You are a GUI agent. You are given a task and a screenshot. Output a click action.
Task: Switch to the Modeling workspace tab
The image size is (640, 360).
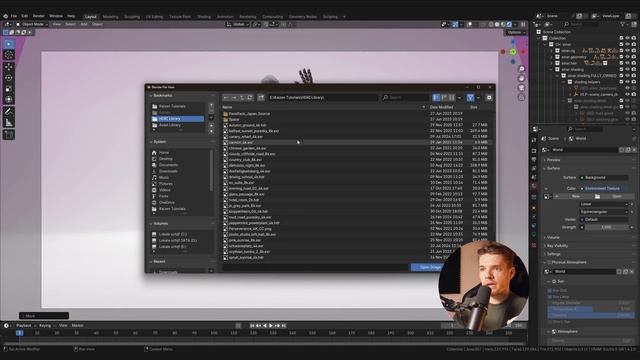tap(110, 17)
